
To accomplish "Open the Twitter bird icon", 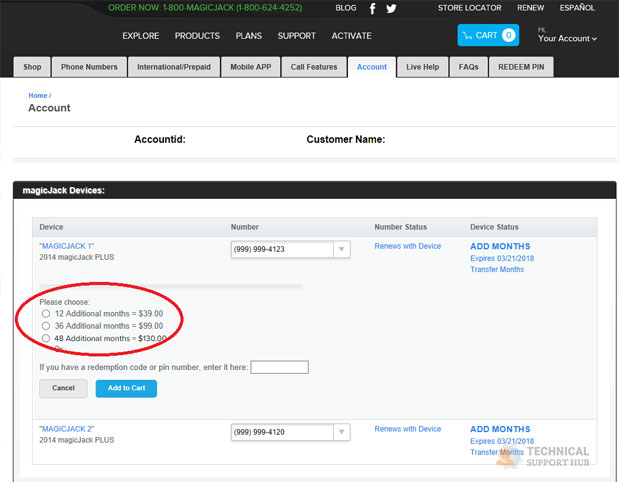I will click(391, 8).
